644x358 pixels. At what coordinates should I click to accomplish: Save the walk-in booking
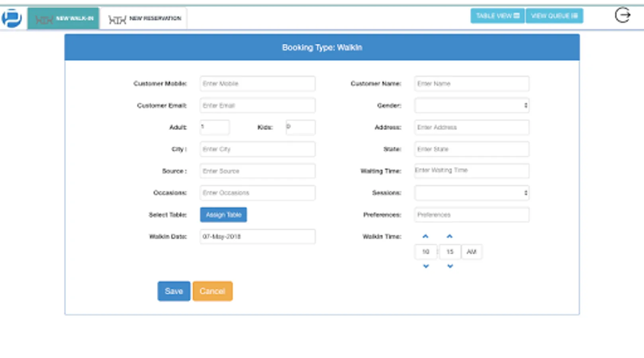click(174, 291)
